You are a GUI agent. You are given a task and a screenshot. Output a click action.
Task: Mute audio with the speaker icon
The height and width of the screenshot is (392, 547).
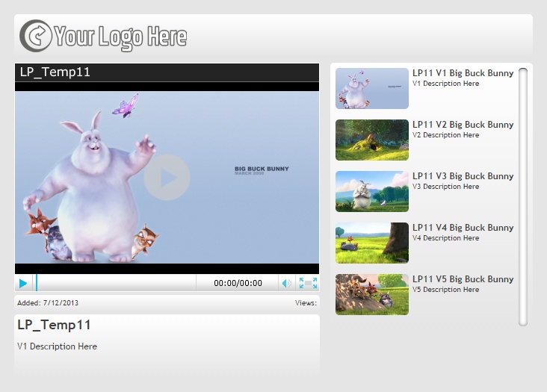pyautogui.click(x=286, y=283)
